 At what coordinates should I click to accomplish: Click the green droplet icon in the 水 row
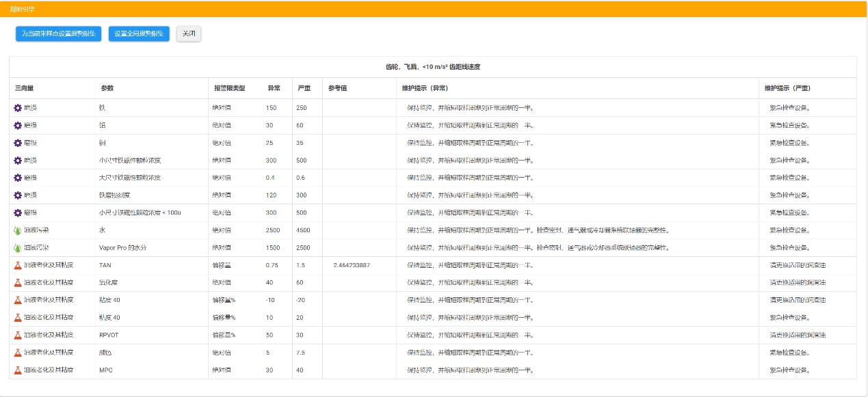(x=18, y=230)
